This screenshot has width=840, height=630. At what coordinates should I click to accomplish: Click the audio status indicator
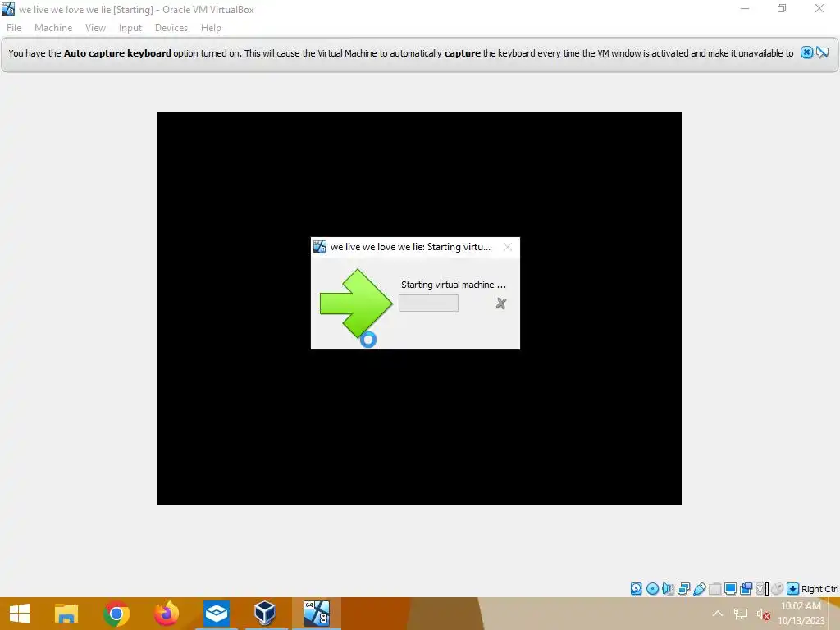pos(668,589)
